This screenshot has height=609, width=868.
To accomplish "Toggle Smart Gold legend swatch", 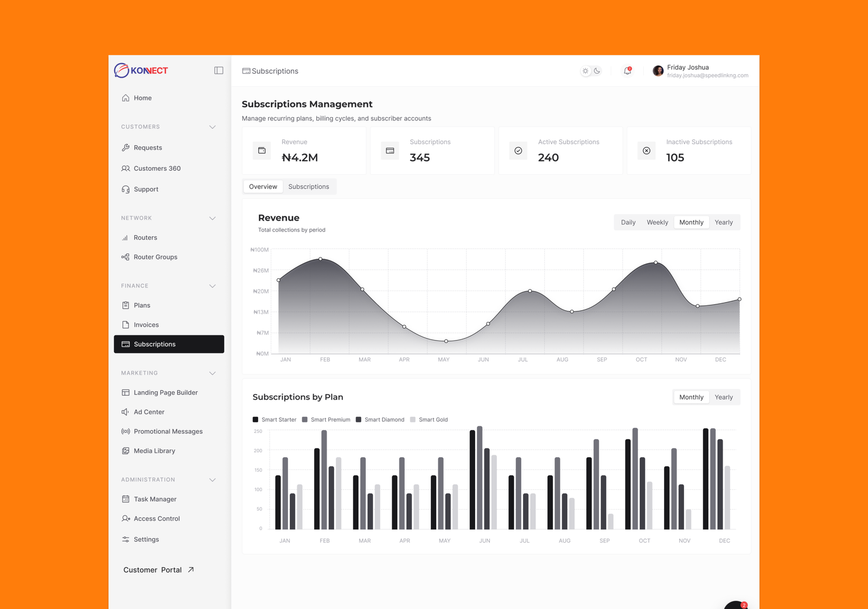I will pyautogui.click(x=413, y=420).
